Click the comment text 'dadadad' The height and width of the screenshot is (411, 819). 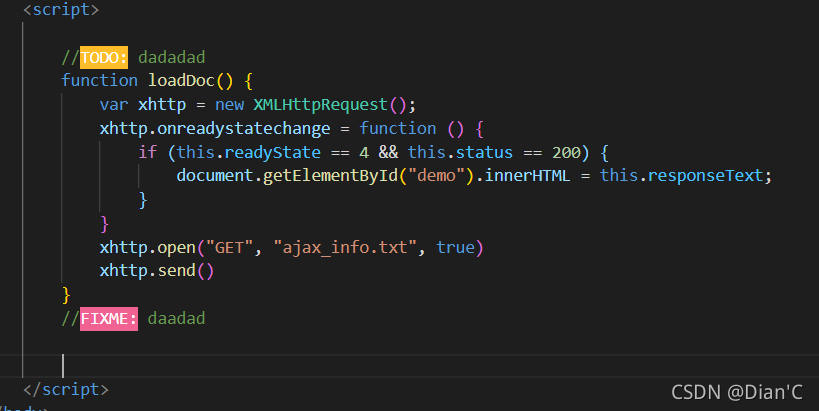(x=171, y=57)
